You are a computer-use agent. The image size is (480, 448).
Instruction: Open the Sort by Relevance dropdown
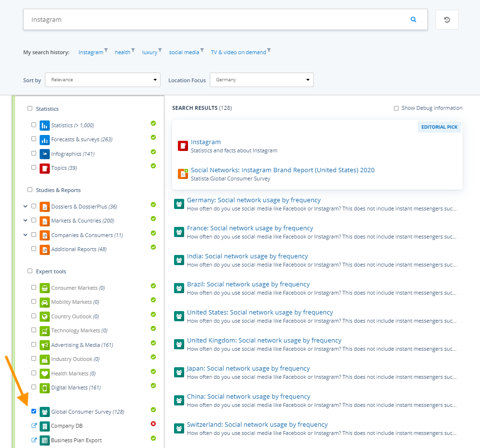coord(102,80)
